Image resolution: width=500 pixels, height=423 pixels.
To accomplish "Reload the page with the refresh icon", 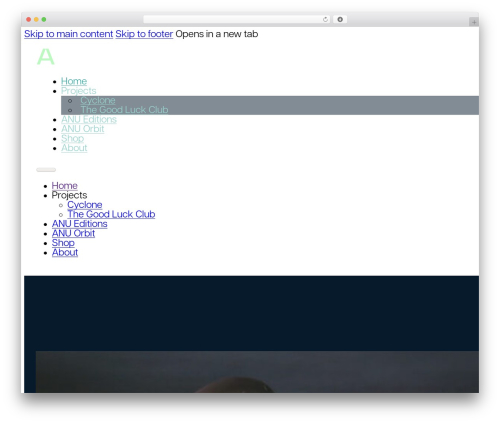I will tap(325, 19).
